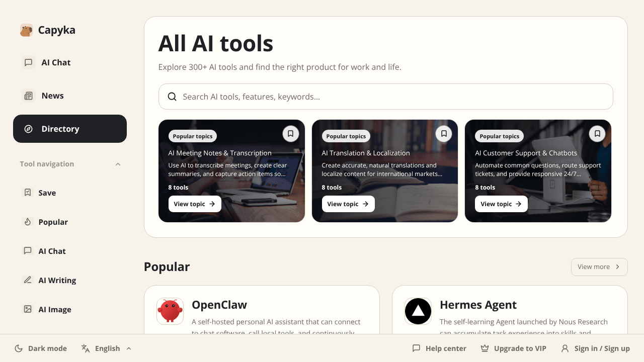Click the Capyka capybara logo icon
644x362 pixels.
click(26, 30)
